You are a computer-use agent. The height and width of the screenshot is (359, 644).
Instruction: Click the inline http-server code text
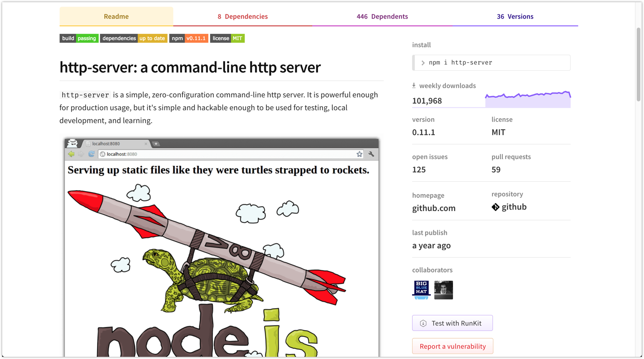[85, 95]
